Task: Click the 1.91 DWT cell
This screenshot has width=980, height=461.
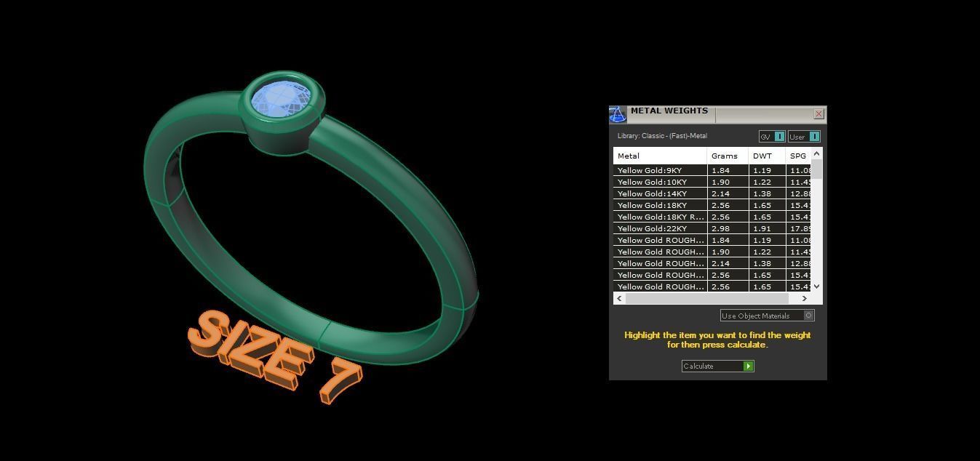Action: tap(767, 228)
